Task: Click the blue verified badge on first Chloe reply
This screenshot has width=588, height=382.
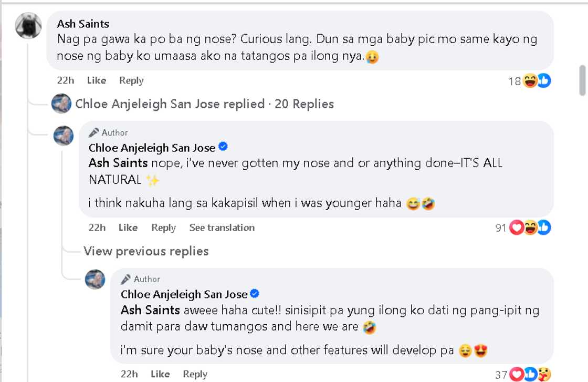Action: point(223,147)
